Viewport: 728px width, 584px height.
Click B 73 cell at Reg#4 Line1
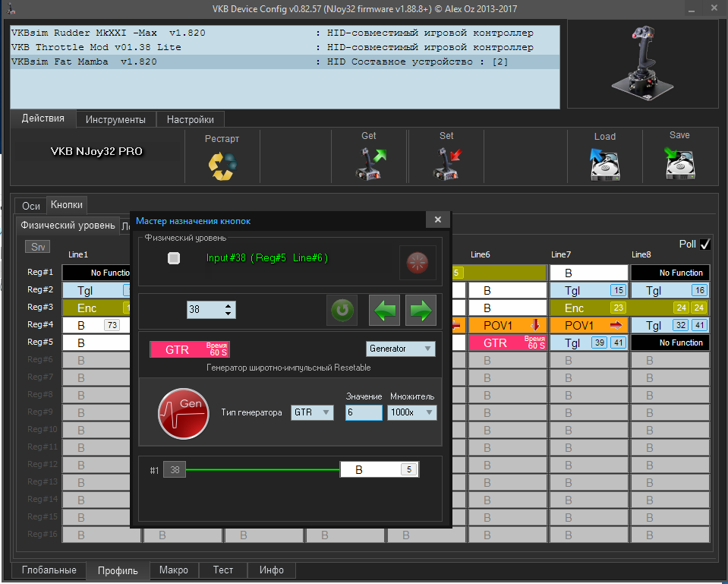[x=96, y=325]
